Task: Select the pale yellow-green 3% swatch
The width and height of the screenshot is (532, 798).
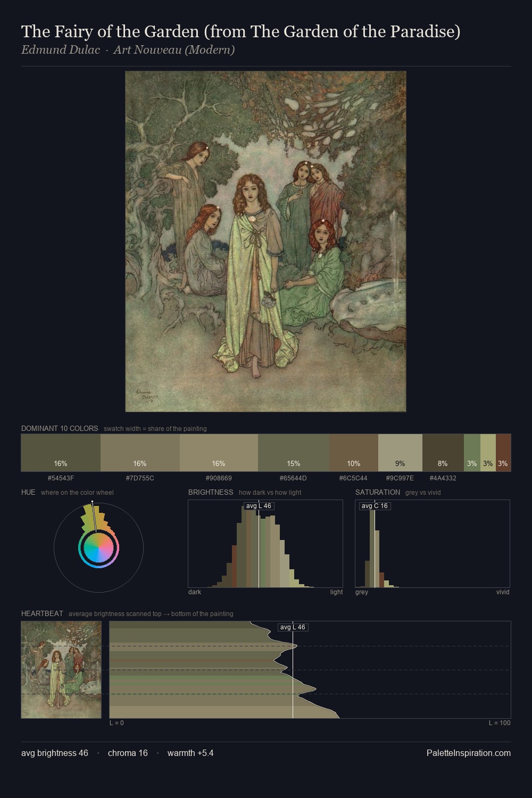Action: coord(488,453)
